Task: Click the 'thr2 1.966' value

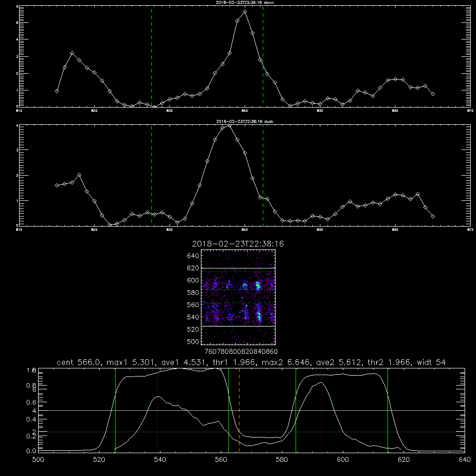Action: pyautogui.click(x=389, y=362)
